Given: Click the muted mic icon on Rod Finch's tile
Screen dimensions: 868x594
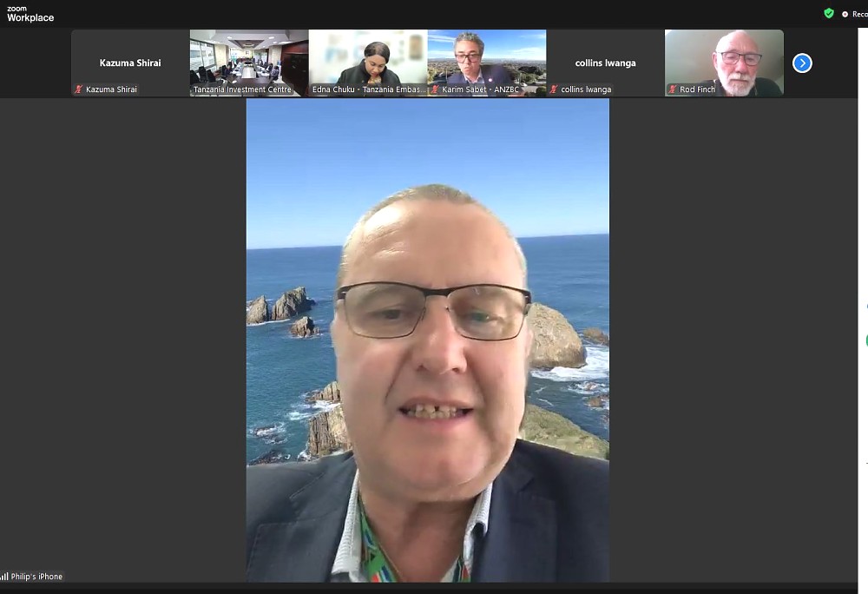Looking at the screenshot, I should click(x=673, y=89).
